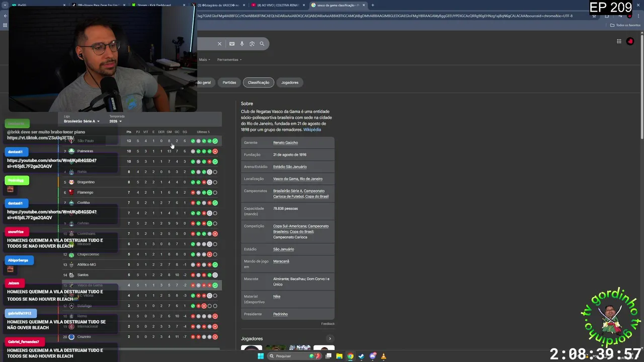Open the Windows Start menu
This screenshot has width=644, height=362.
pyautogui.click(x=261, y=356)
